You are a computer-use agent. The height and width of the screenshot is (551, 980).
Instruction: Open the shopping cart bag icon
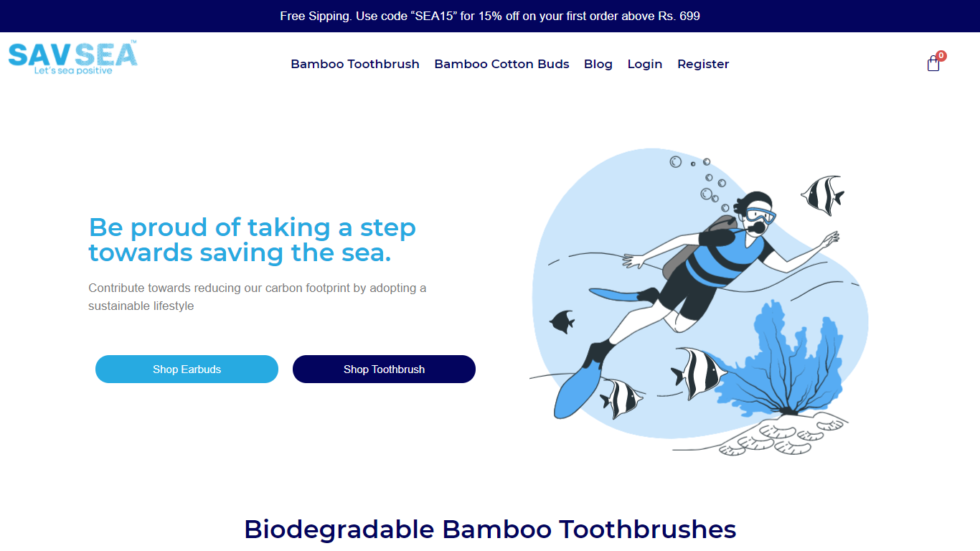[x=933, y=64]
